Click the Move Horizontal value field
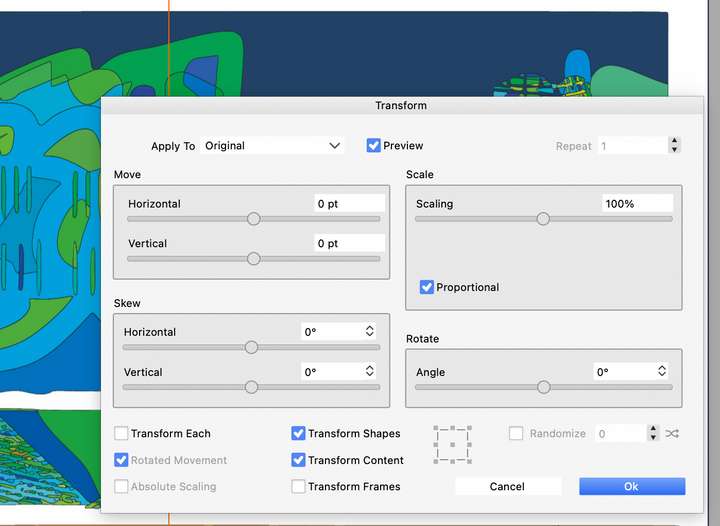This screenshot has width=720, height=526. coord(349,203)
